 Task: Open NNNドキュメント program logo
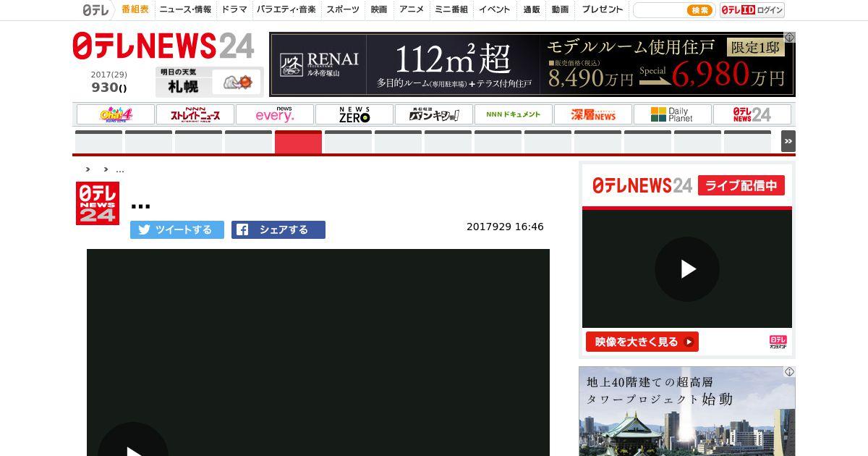tap(514, 114)
